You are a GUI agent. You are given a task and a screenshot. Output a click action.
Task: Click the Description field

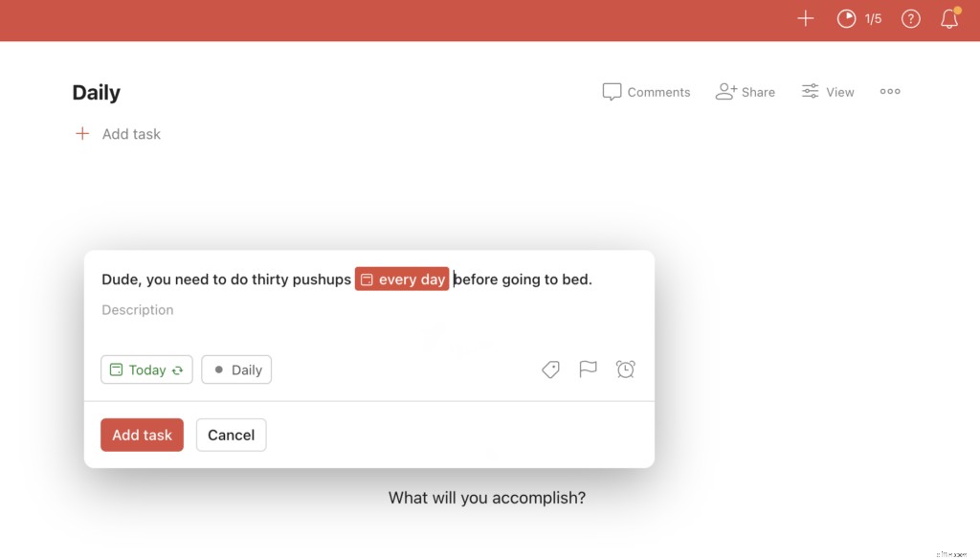tap(137, 309)
